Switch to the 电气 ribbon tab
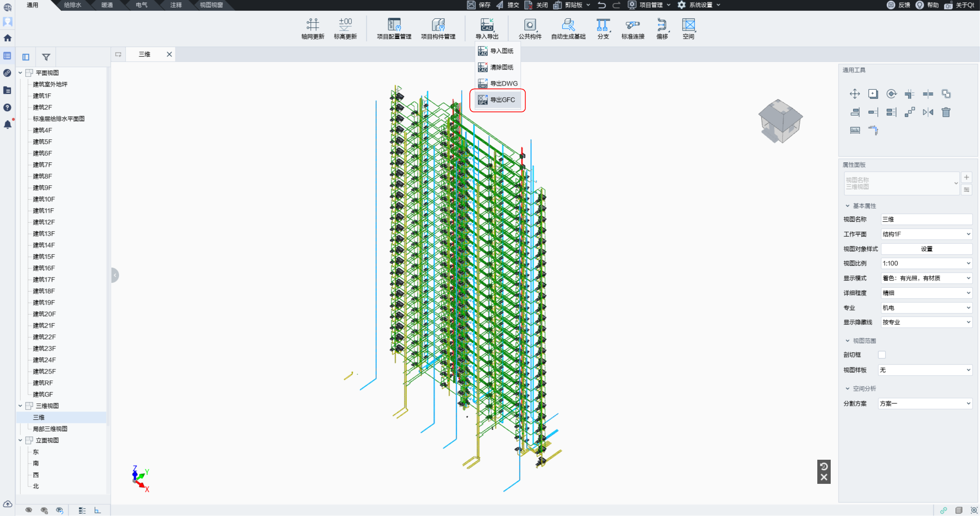Viewport: 980px width, 516px height. (141, 5)
